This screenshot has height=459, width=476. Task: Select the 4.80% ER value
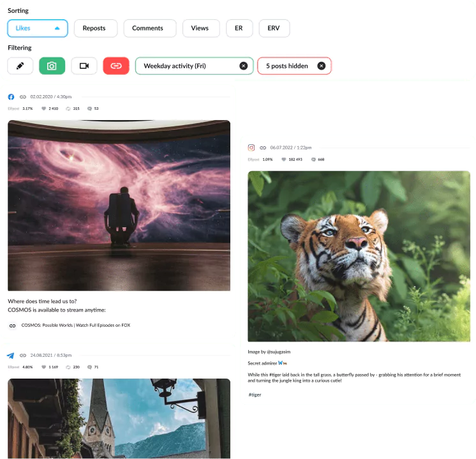click(27, 367)
